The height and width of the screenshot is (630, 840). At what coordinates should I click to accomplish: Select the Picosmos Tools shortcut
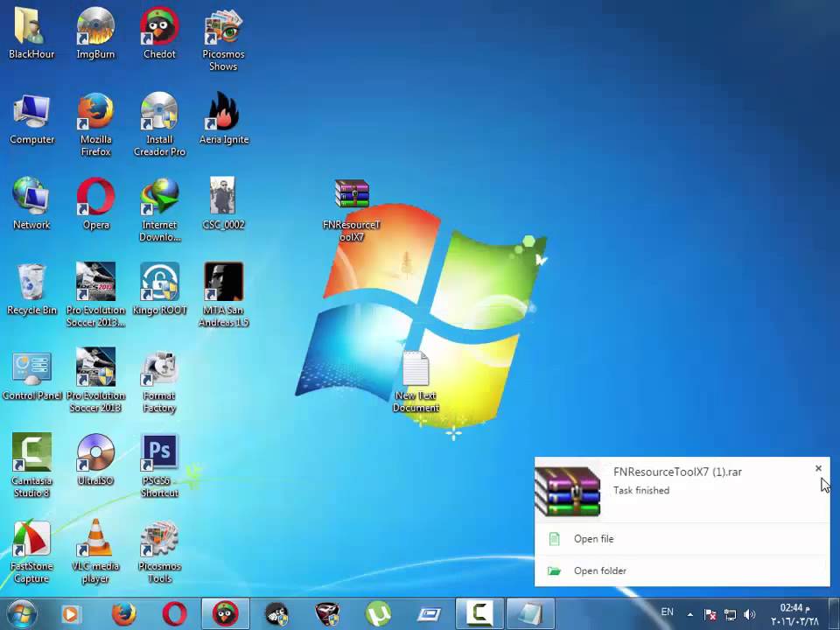[159, 550]
